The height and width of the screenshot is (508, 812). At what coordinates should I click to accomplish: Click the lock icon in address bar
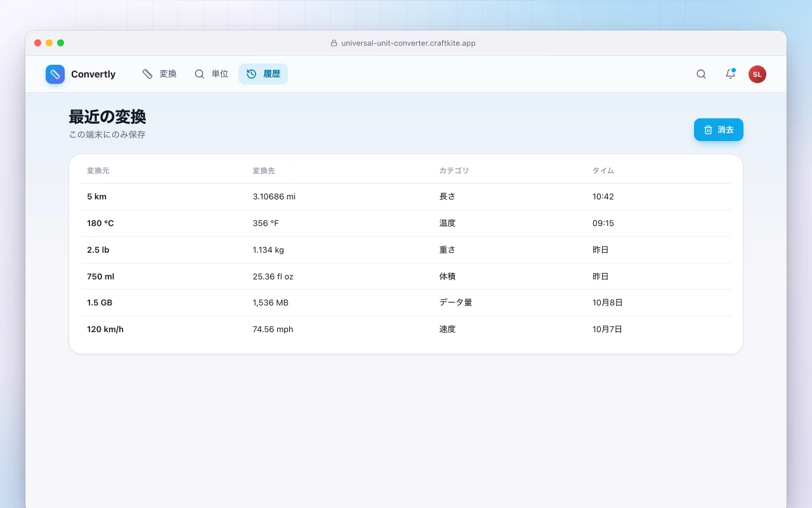click(x=334, y=43)
